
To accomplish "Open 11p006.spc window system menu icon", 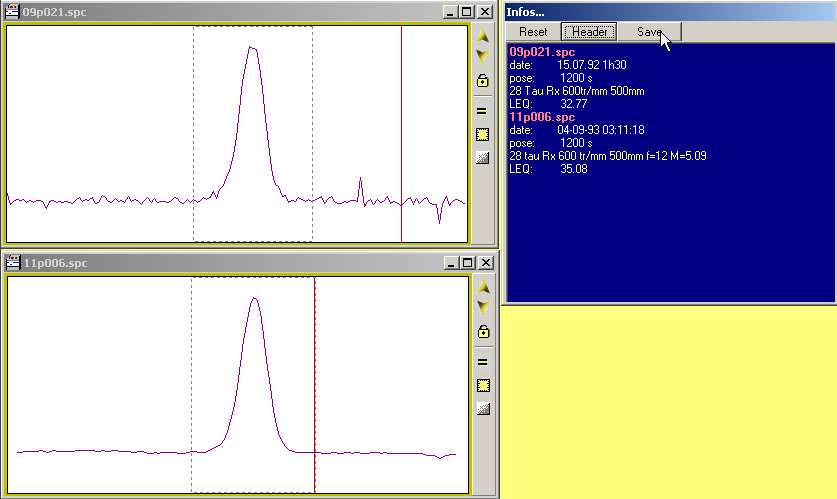I will pos(13,263).
